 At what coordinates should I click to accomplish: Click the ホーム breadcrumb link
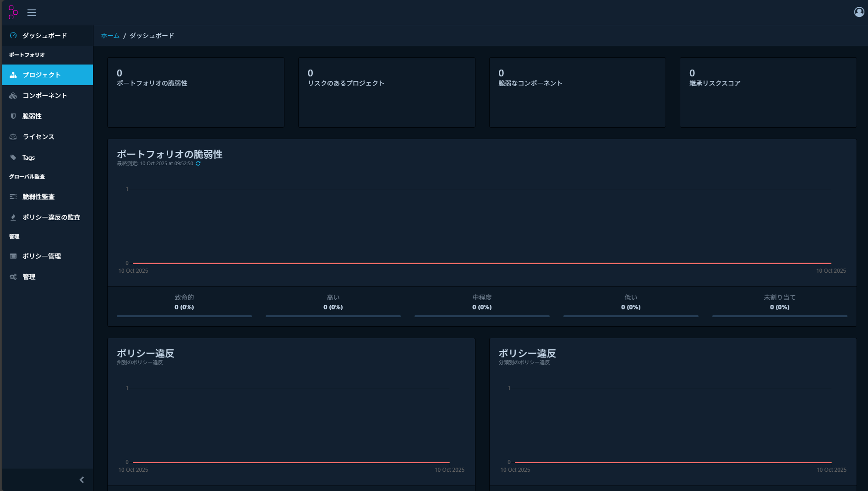click(110, 36)
